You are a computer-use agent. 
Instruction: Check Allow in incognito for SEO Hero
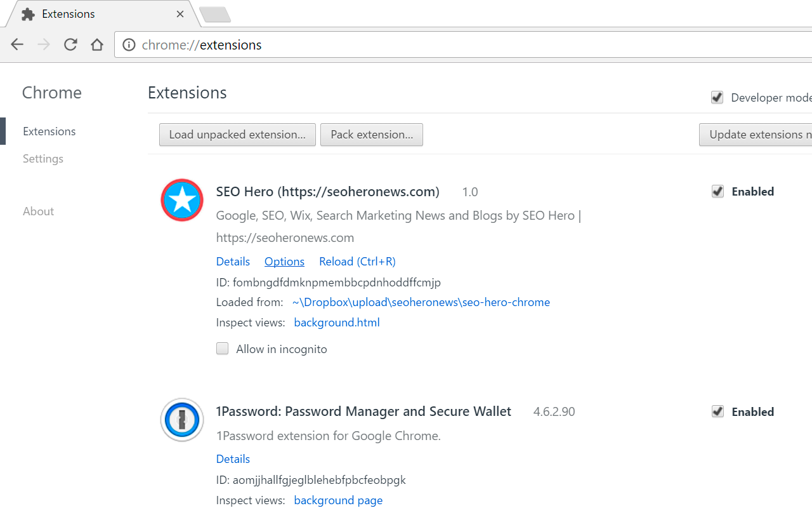pos(222,349)
